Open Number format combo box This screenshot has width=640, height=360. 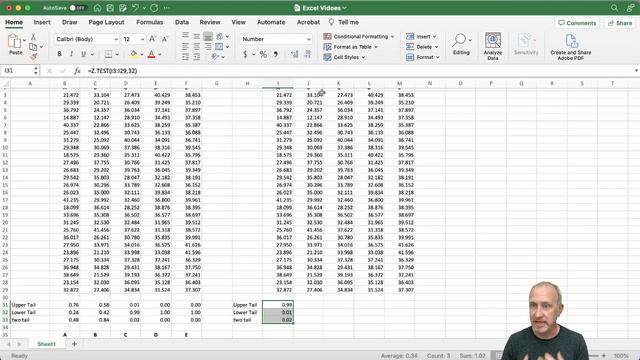(276, 39)
